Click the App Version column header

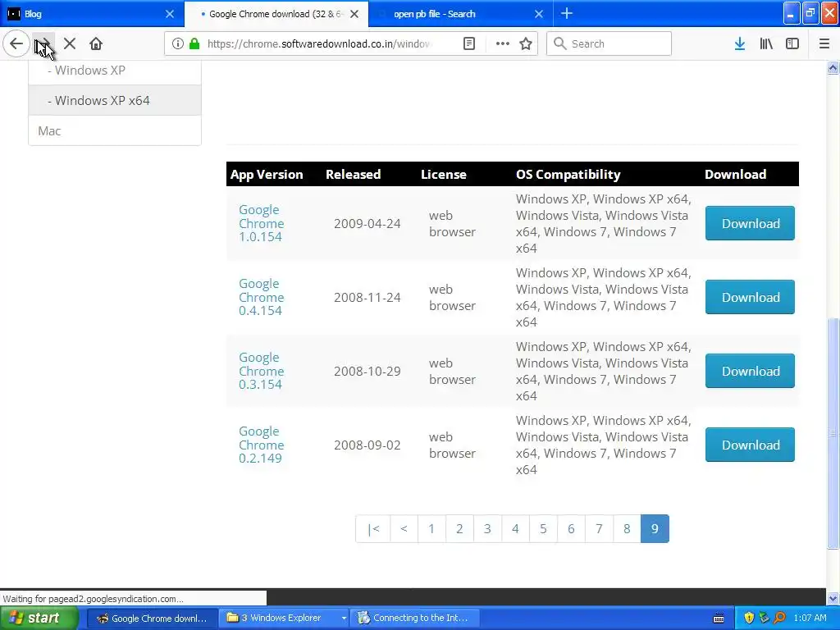click(267, 174)
